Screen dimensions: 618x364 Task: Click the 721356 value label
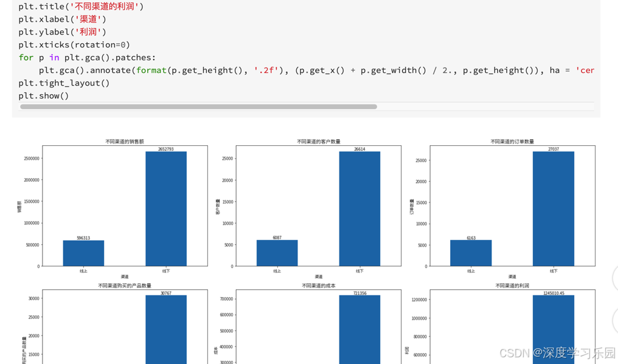359,293
